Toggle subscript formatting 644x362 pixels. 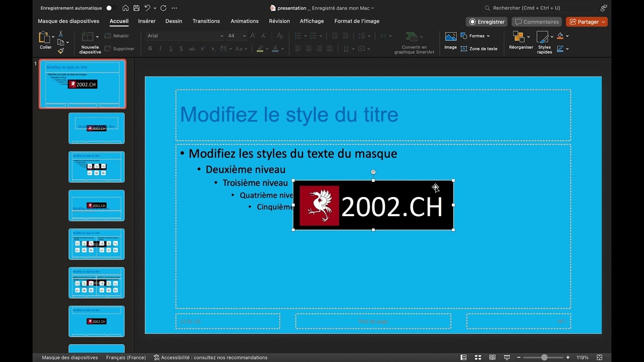pyautogui.click(x=213, y=49)
